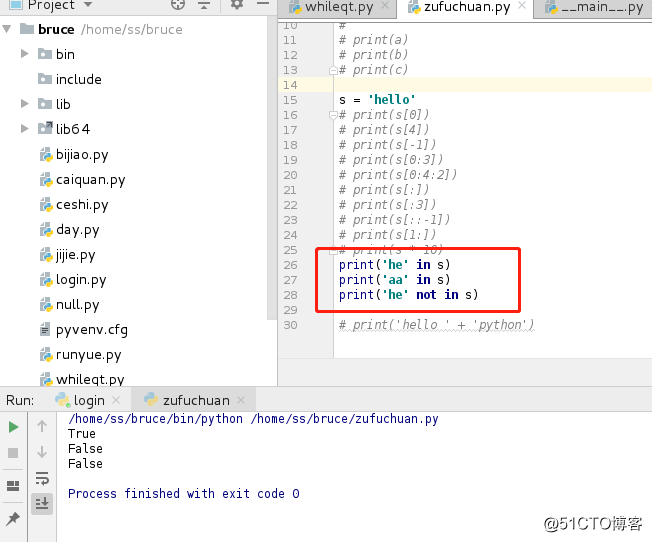Switch to the whileqt.py editor tab

(x=338, y=7)
